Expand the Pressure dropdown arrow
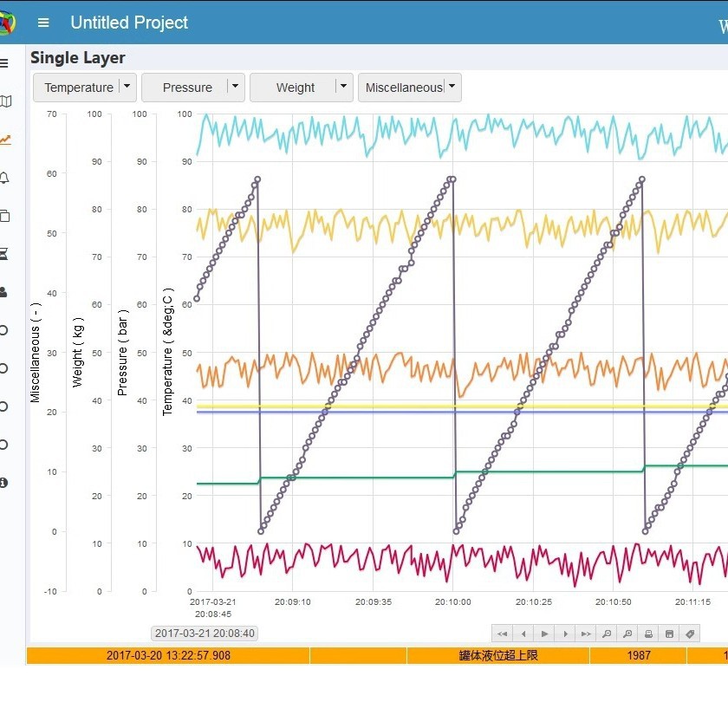The width and height of the screenshot is (728, 728). point(235,87)
